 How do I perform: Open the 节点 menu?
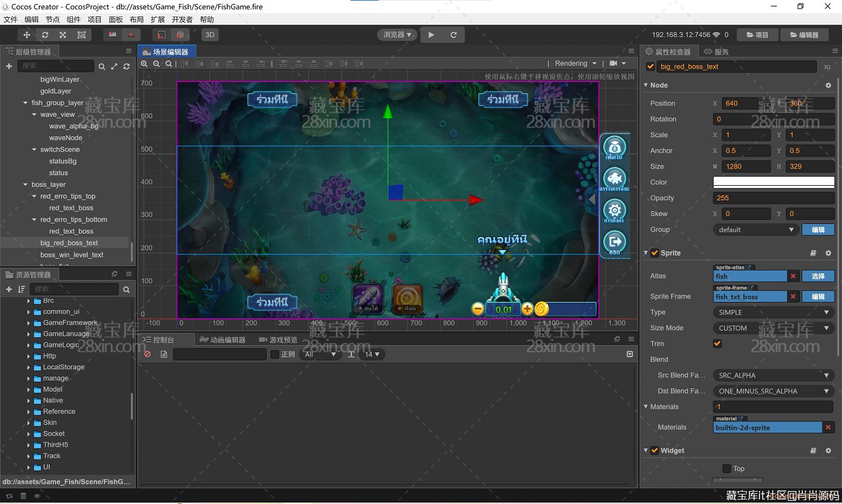point(53,20)
